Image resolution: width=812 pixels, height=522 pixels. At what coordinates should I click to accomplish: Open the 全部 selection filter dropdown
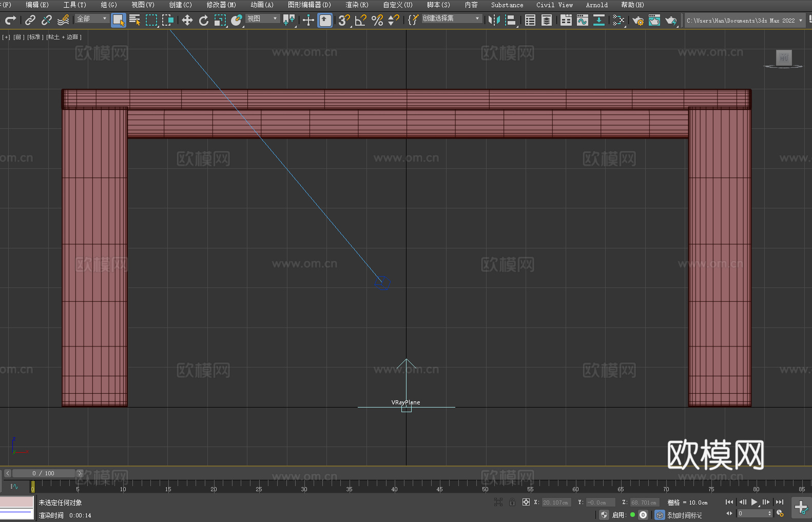[x=92, y=18]
